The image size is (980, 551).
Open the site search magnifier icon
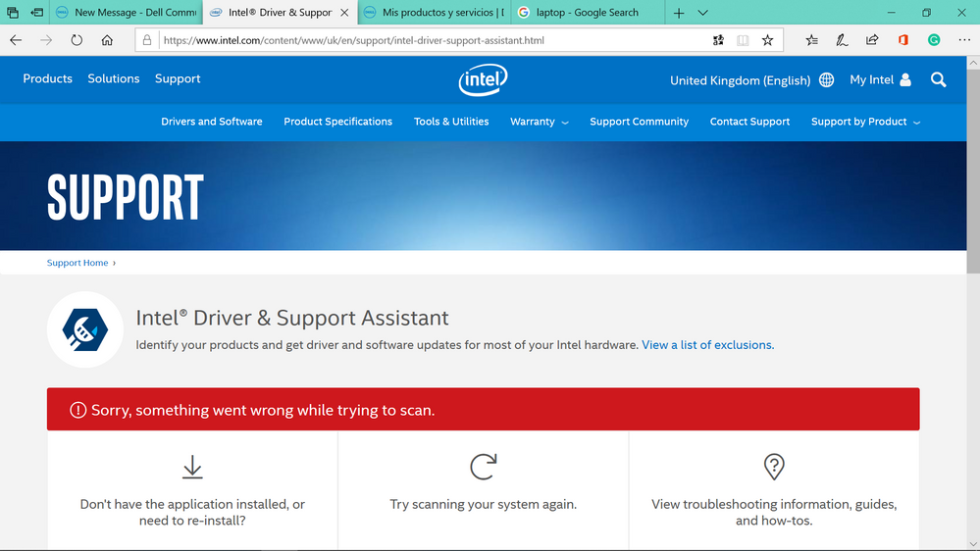(938, 80)
